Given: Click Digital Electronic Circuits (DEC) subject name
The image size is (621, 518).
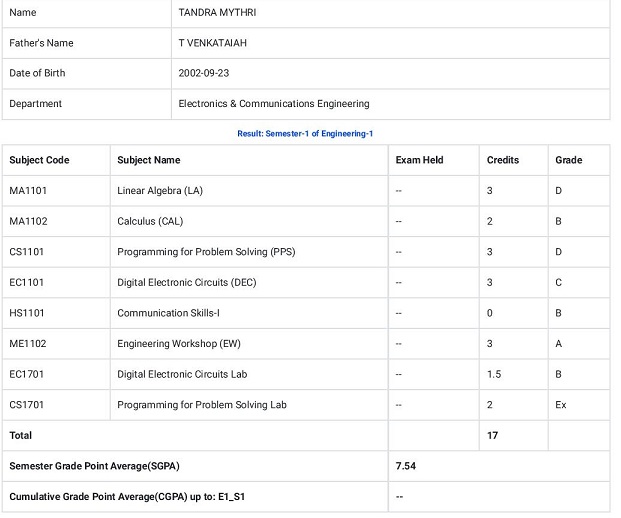Looking at the screenshot, I should (187, 283).
